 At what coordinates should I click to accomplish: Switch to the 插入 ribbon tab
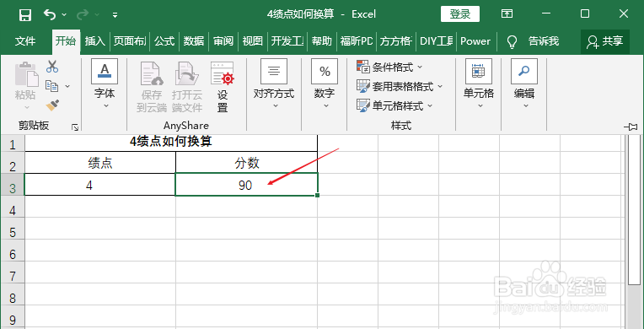(95, 41)
